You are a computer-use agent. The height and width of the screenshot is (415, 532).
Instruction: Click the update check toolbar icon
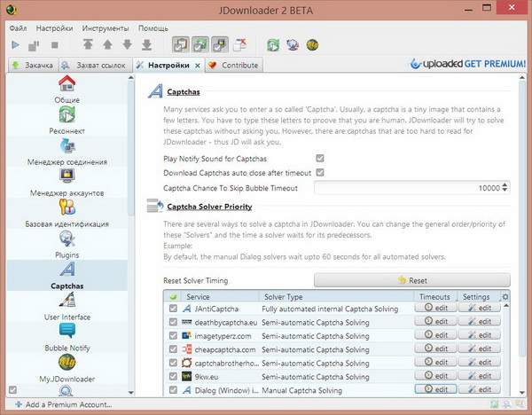click(x=273, y=44)
